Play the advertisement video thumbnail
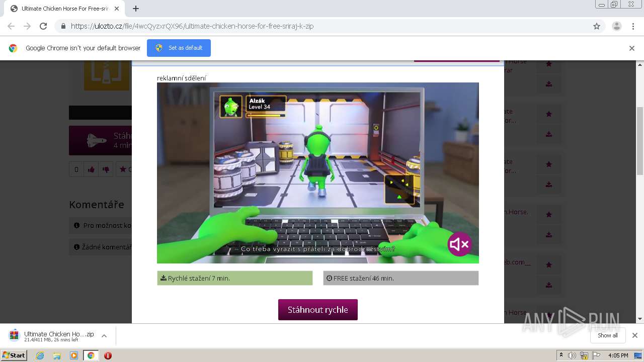This screenshot has height=362, width=644. tap(318, 173)
